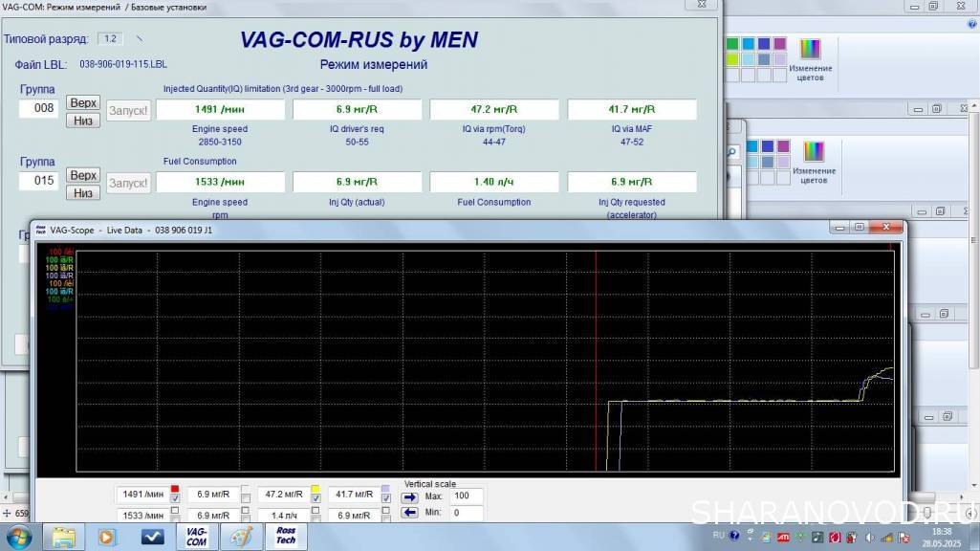Click the right arrow next to Max scale

click(x=409, y=496)
